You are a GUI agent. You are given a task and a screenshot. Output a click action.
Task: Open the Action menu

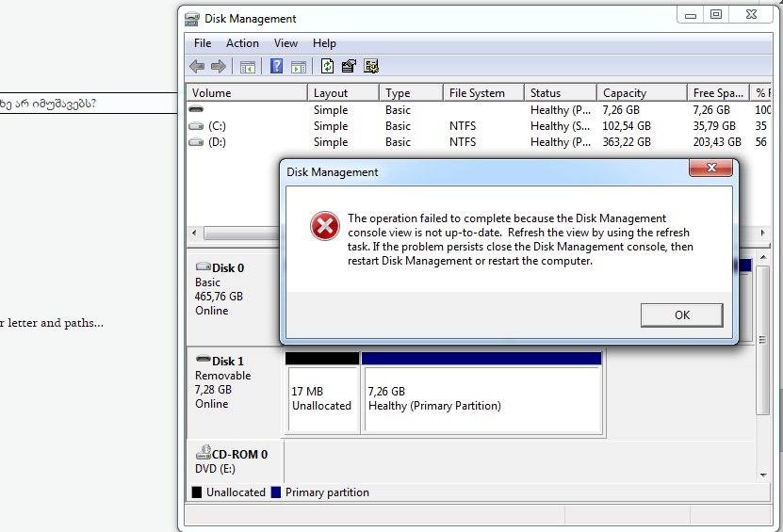pos(242,43)
